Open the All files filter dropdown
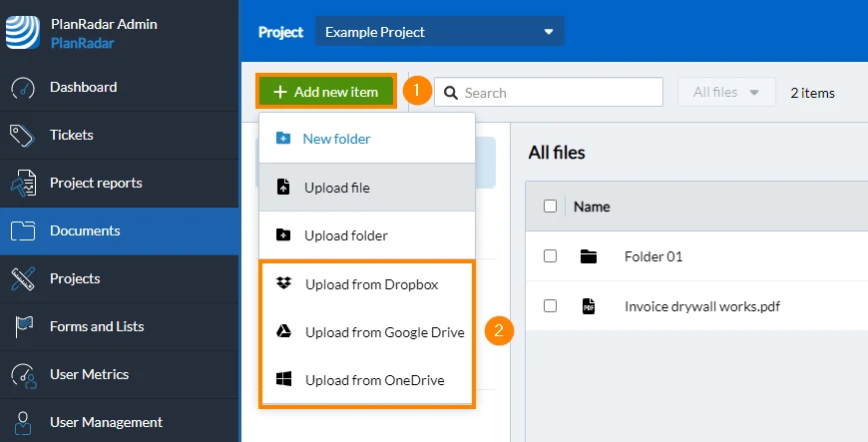The height and width of the screenshot is (442, 868). [x=726, y=92]
